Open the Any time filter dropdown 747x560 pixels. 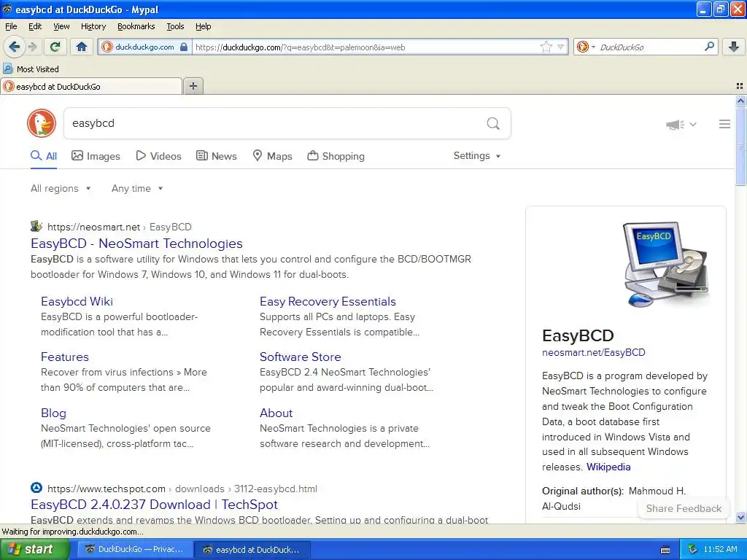point(137,189)
